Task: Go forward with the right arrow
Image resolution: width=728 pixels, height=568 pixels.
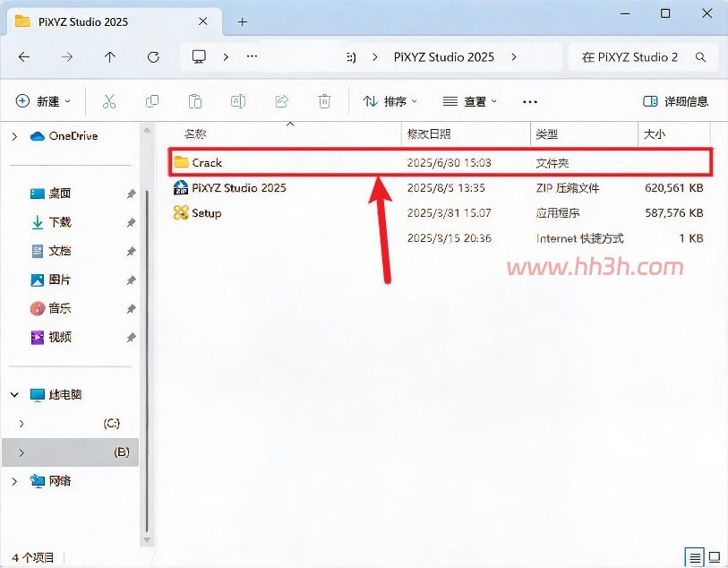Action: [x=67, y=57]
